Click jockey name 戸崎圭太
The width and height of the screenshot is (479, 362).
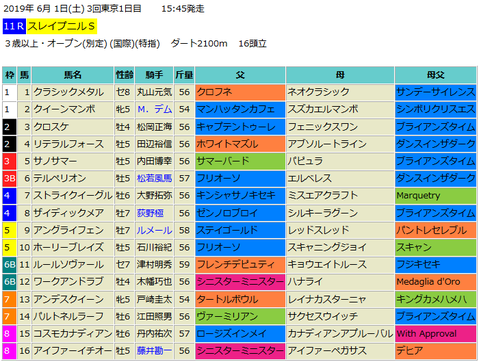click(154, 299)
